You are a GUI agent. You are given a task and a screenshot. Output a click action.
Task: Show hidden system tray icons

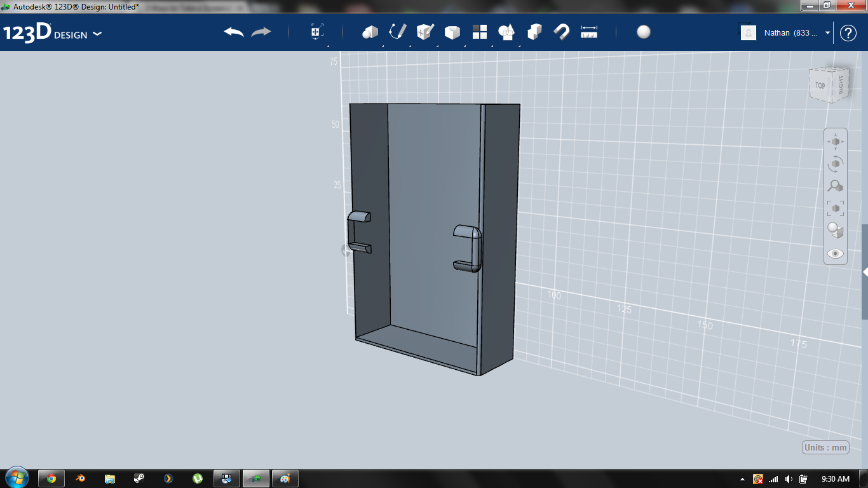(743, 478)
